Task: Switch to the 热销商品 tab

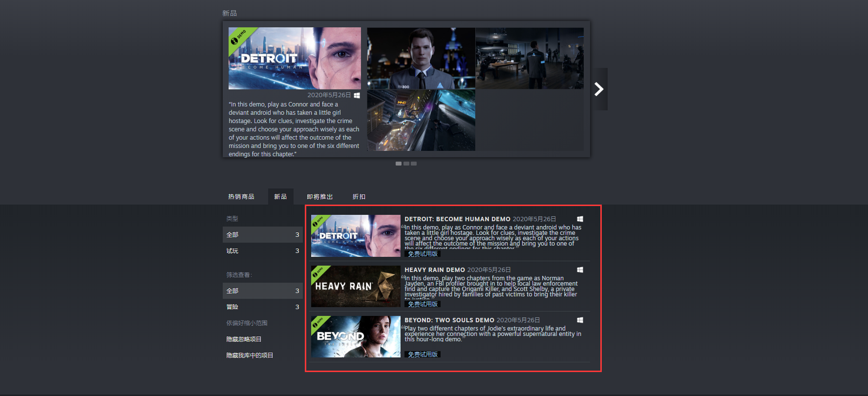Action: tap(241, 196)
